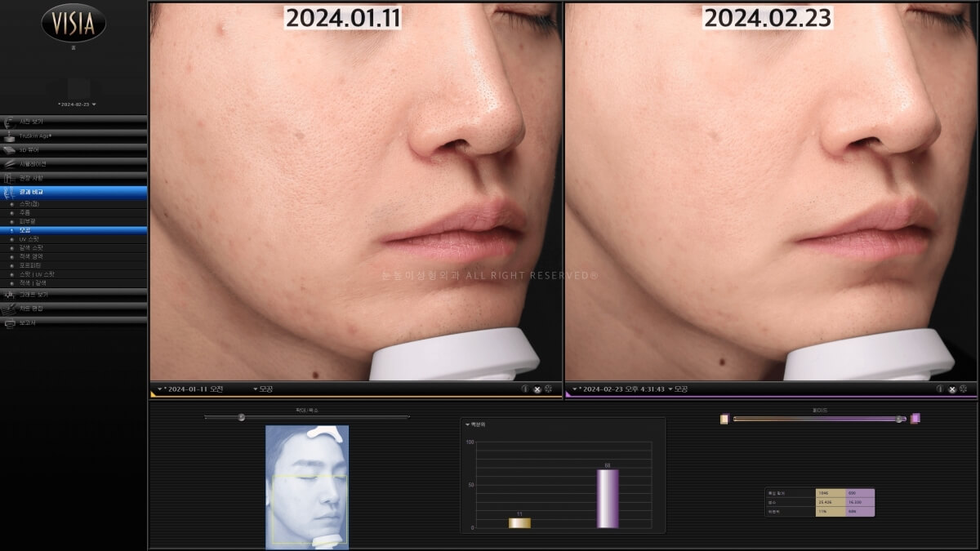
Task: Click the info icon under the 2024-01-11 image
Action: (525, 389)
